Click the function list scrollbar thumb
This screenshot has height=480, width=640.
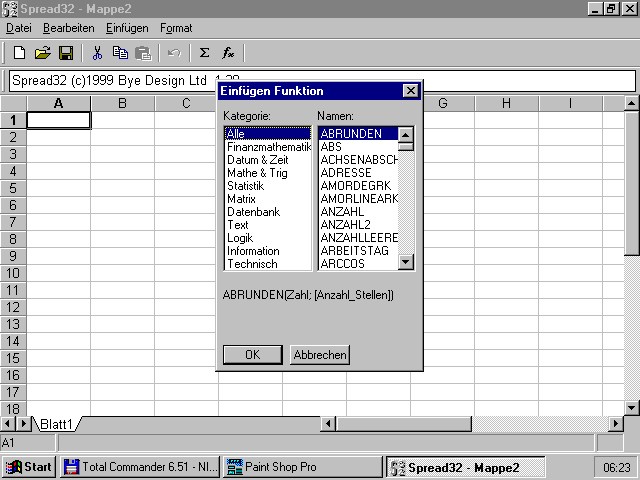pyautogui.click(x=406, y=147)
